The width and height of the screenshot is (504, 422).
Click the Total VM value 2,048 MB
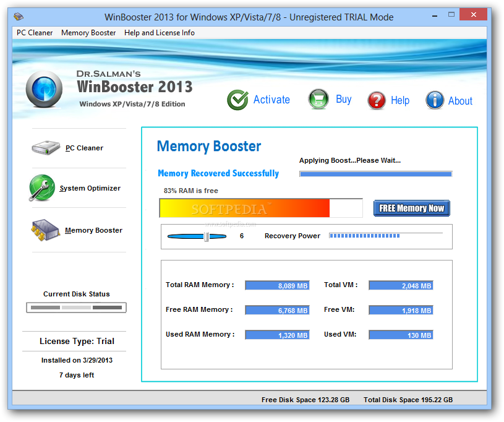pyautogui.click(x=401, y=285)
